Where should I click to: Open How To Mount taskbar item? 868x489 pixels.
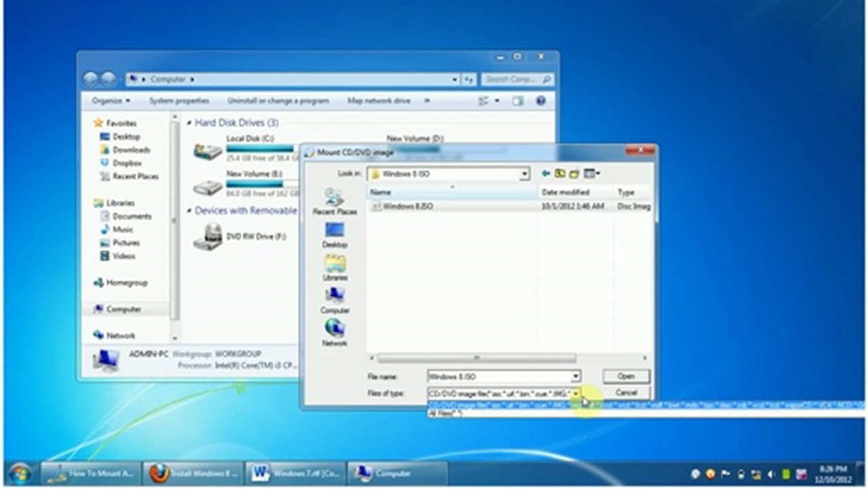coord(90,473)
